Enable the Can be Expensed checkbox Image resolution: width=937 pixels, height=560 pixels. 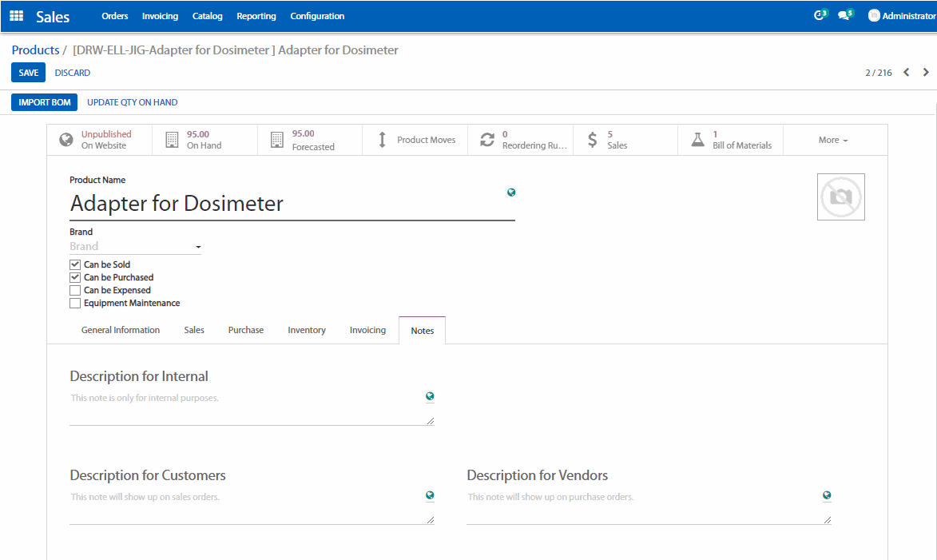click(x=75, y=290)
